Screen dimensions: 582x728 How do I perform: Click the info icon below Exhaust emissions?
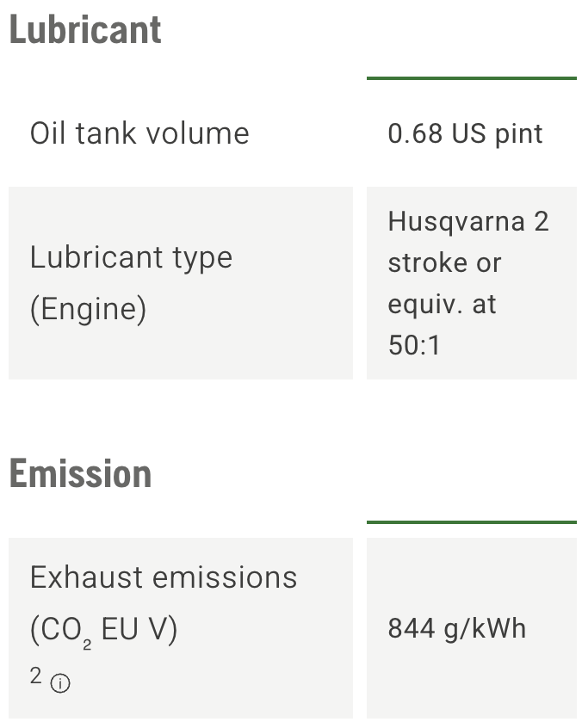(60, 683)
